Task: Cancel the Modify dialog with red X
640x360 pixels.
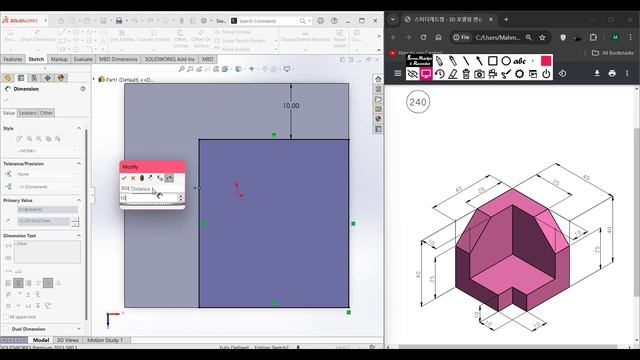Action: [133, 178]
